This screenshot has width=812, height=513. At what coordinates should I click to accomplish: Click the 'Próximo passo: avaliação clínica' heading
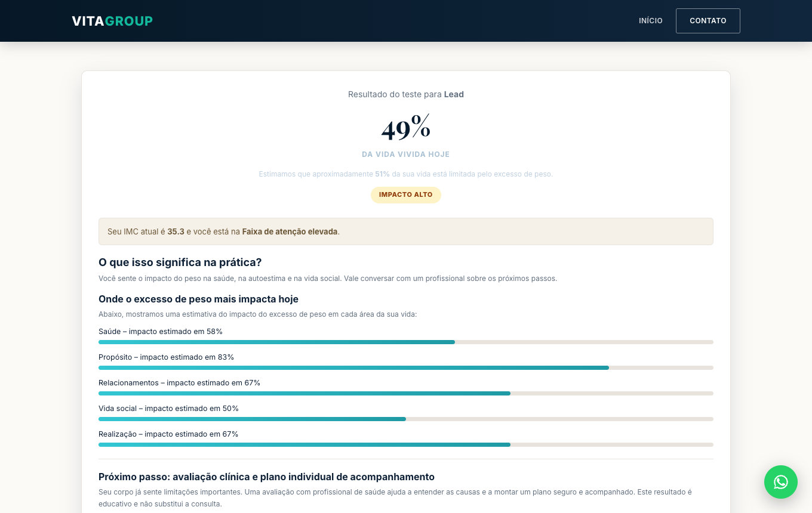pyautogui.click(x=267, y=477)
